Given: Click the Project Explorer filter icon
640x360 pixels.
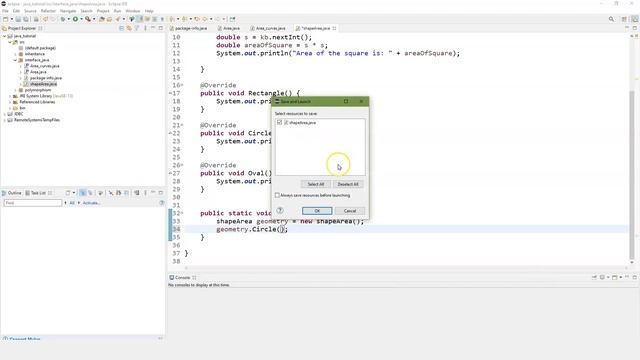Looking at the screenshot, I should coord(137,28).
